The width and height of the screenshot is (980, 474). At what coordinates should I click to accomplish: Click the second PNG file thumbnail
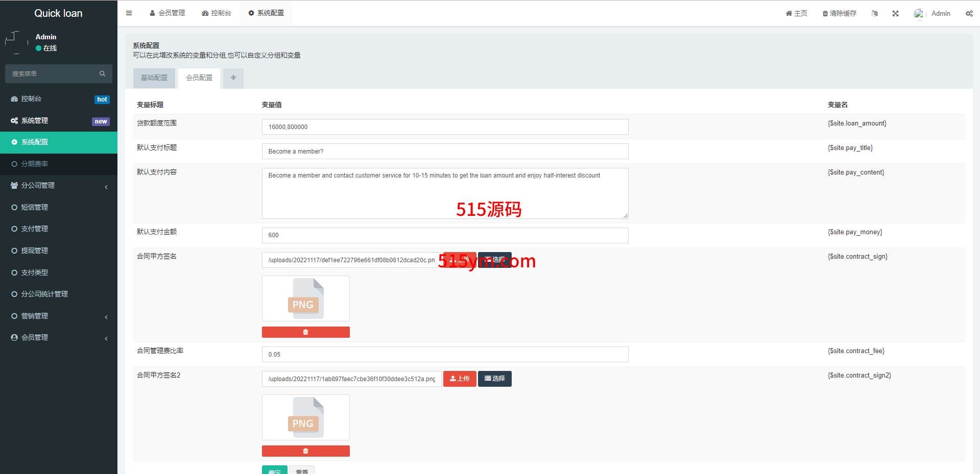[x=305, y=417]
